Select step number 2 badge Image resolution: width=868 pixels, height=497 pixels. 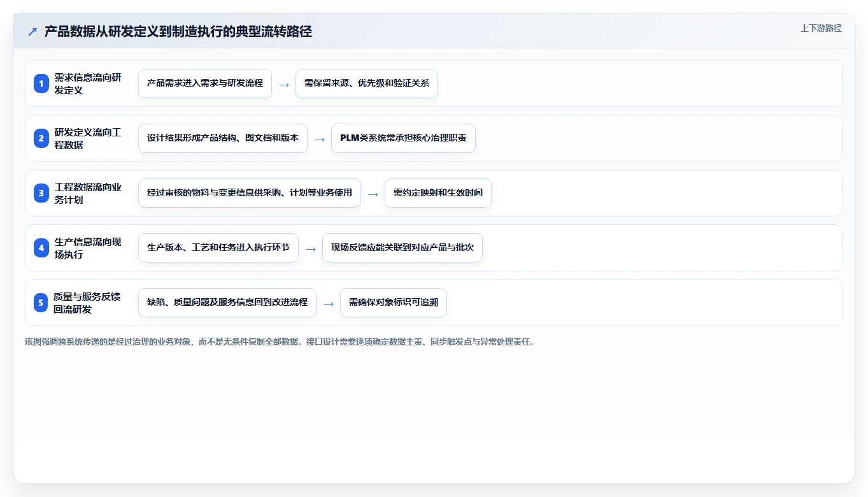click(41, 138)
